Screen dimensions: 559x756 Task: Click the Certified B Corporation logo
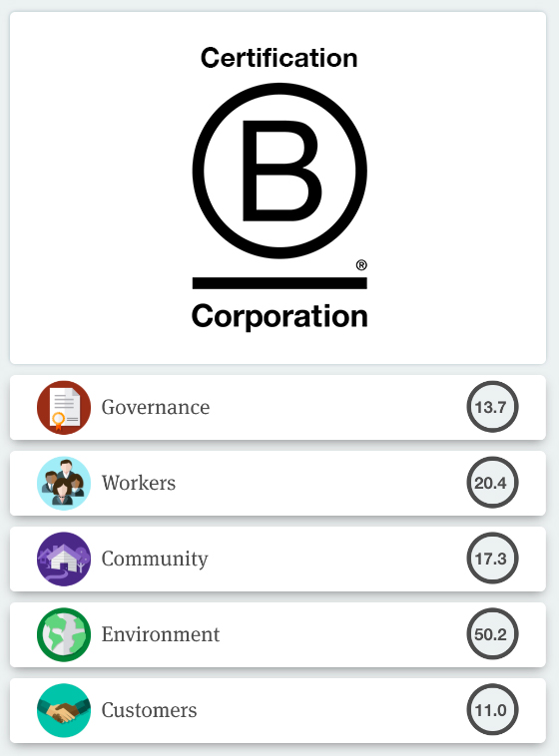279,189
